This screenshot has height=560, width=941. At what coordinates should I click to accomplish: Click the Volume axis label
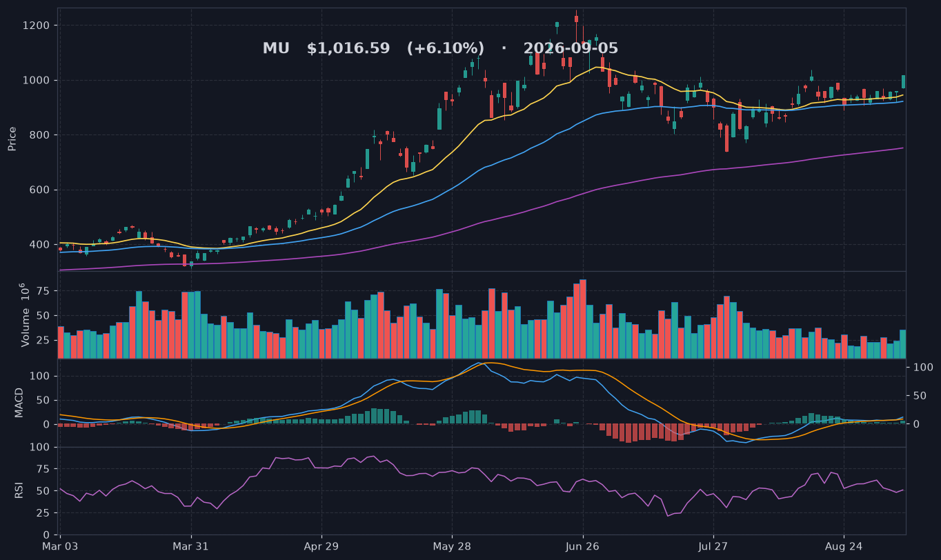click(x=25, y=314)
